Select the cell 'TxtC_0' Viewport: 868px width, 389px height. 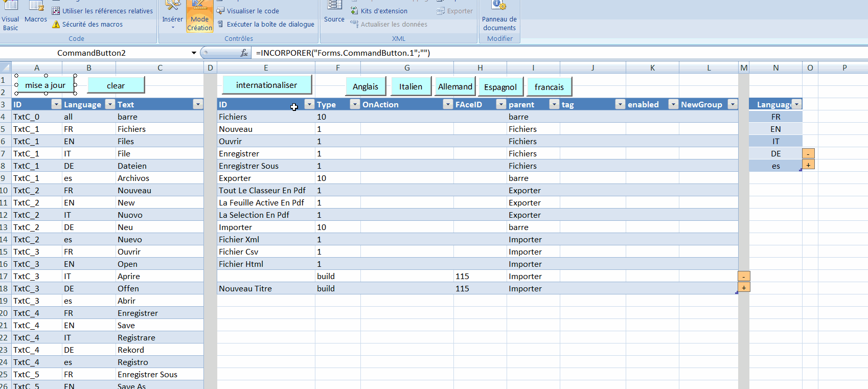tap(37, 117)
